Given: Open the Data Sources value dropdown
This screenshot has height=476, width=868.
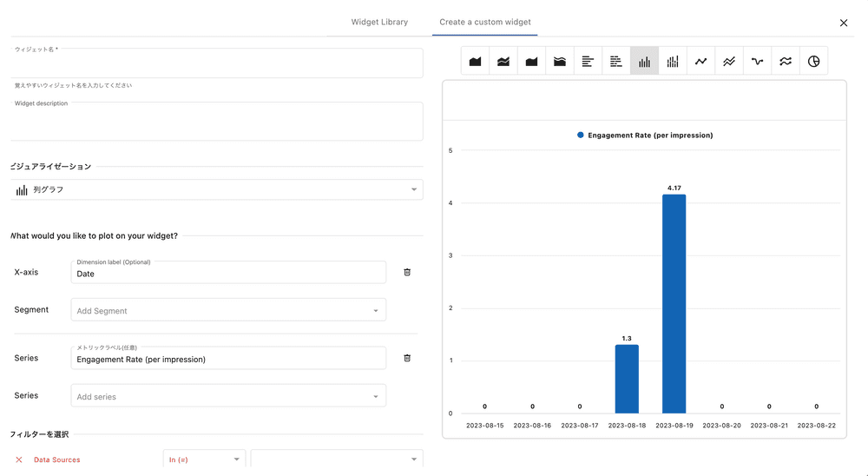Looking at the screenshot, I should click(337, 459).
